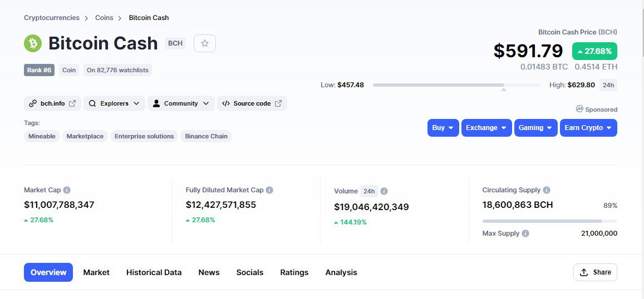Viewport: 644px width, 299px height.
Task: Open bch.info external link icon
Action: tap(72, 103)
